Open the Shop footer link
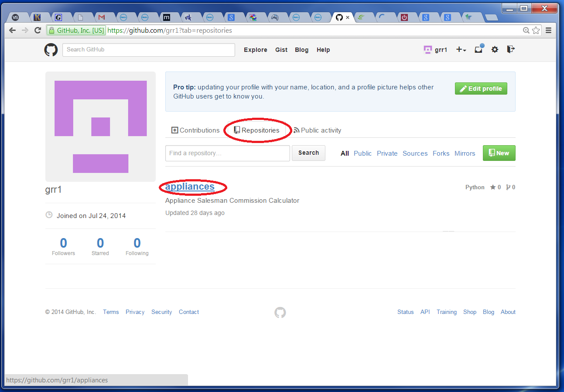 (x=470, y=312)
